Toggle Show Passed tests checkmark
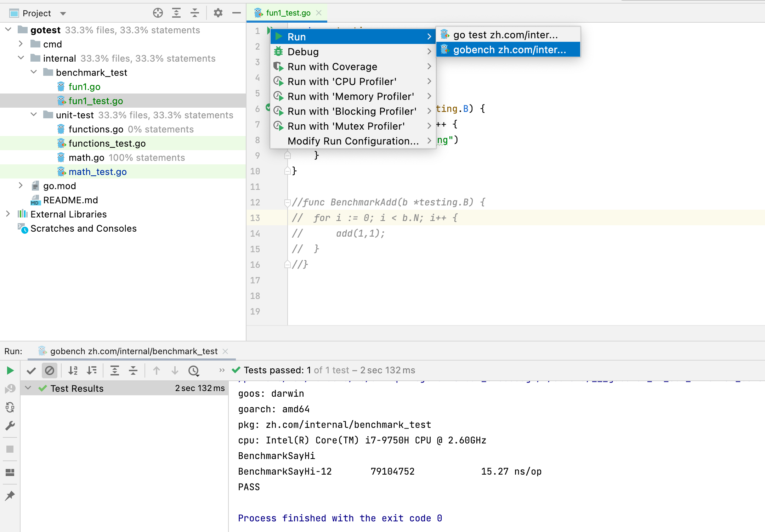This screenshot has width=765, height=532. (x=31, y=370)
